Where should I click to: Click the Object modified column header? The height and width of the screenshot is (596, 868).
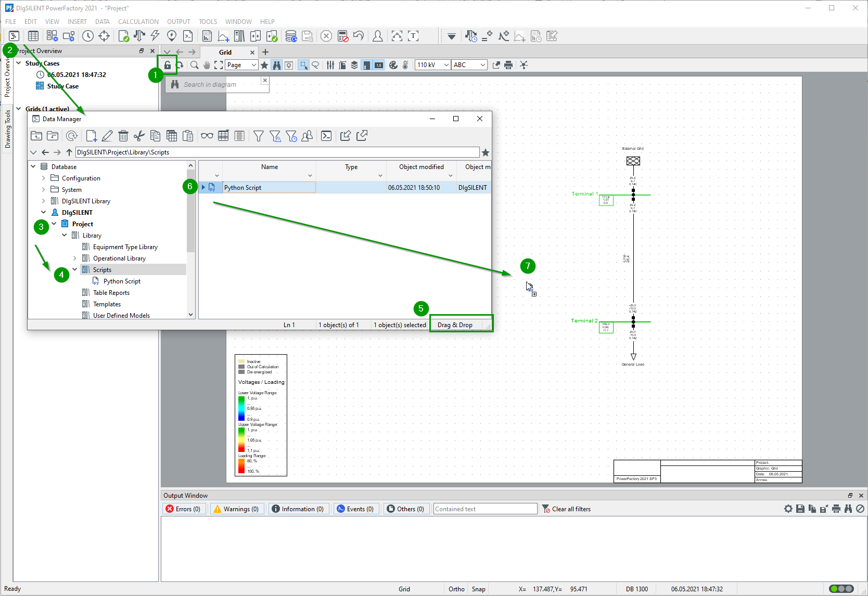coord(422,167)
